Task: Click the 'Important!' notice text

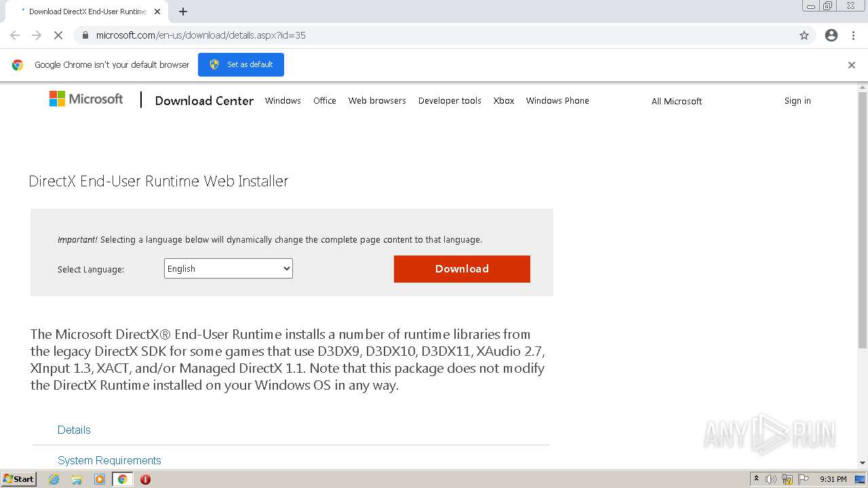Action: pyautogui.click(x=77, y=239)
